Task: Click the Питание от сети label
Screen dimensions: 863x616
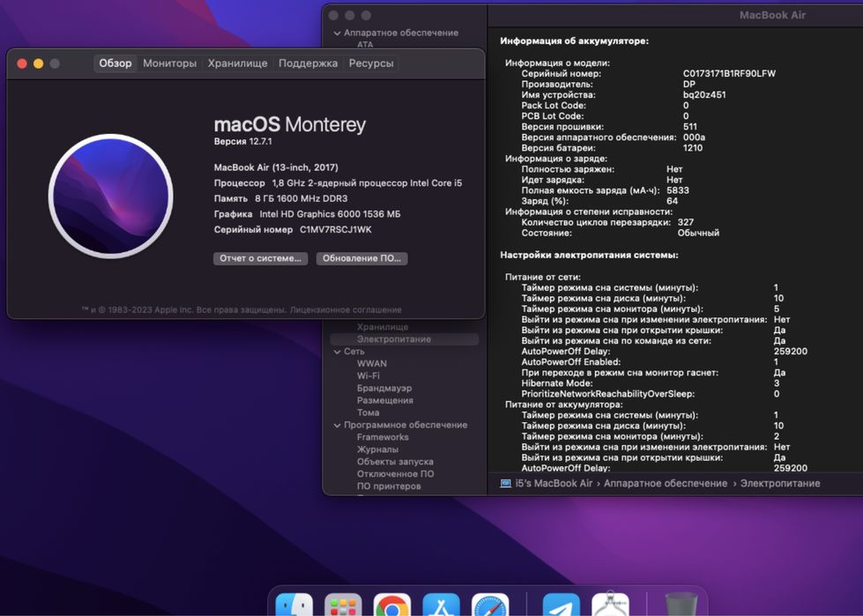Action: point(543,278)
